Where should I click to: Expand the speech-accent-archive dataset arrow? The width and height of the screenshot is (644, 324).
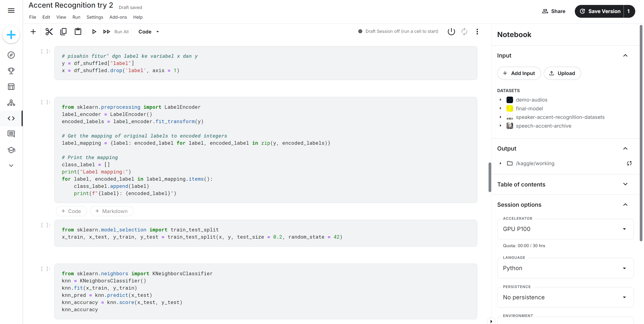[x=500, y=126]
